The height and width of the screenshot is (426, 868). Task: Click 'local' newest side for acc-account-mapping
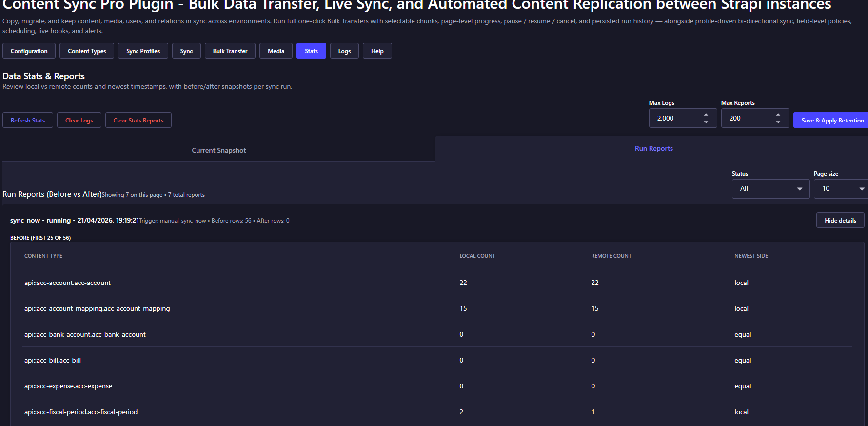[741, 308]
